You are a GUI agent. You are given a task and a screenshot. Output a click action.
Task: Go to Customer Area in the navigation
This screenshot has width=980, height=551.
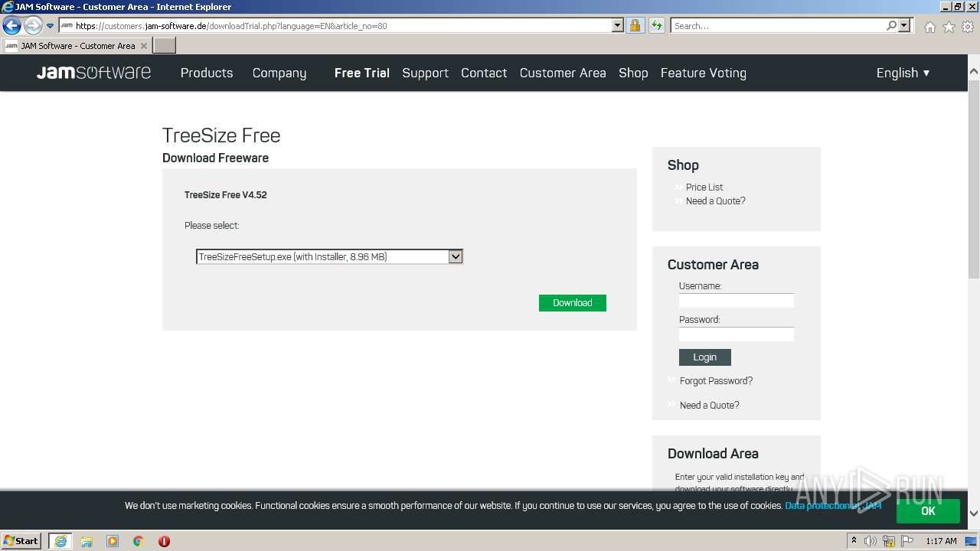tap(563, 73)
